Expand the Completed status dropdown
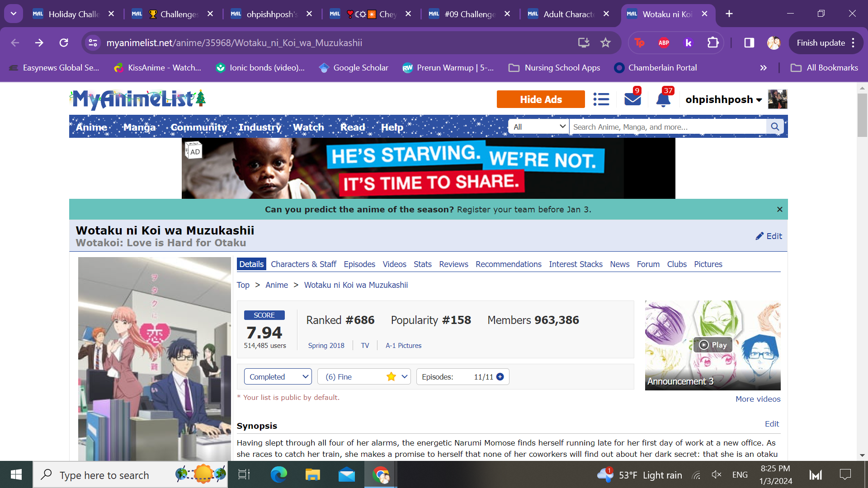This screenshot has height=488, width=868. point(278,377)
